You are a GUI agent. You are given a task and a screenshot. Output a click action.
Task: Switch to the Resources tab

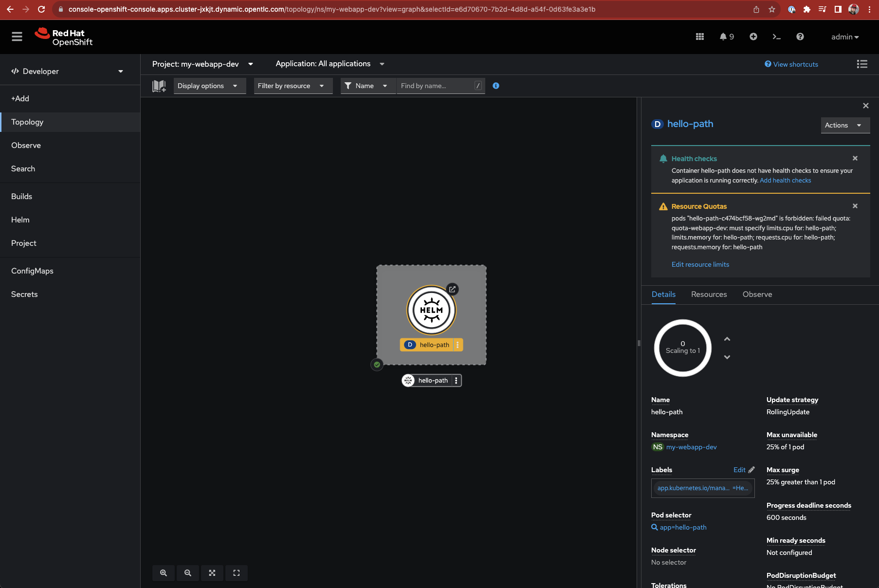[709, 294]
